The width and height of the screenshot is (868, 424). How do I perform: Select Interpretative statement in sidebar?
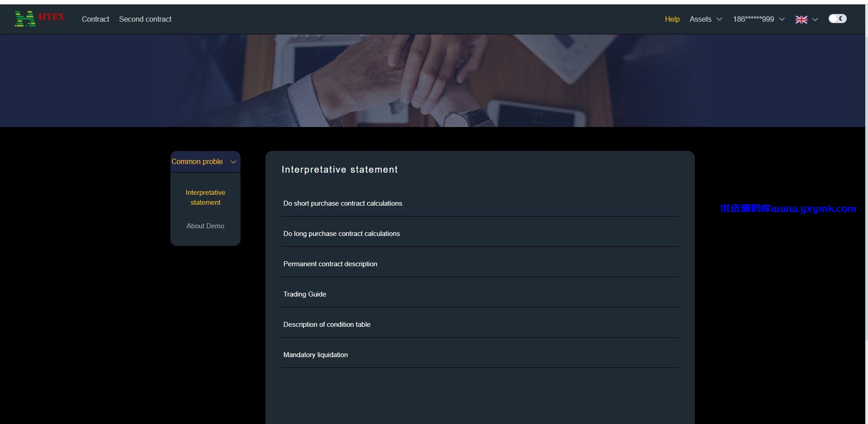(205, 198)
